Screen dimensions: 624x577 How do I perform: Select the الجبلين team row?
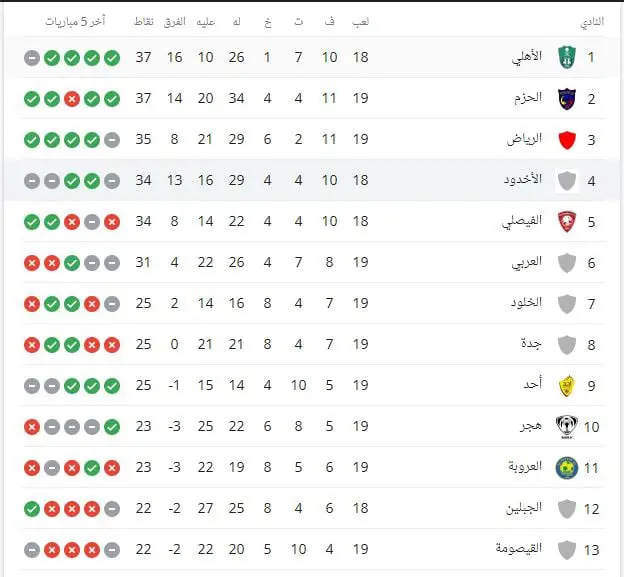coord(314,508)
